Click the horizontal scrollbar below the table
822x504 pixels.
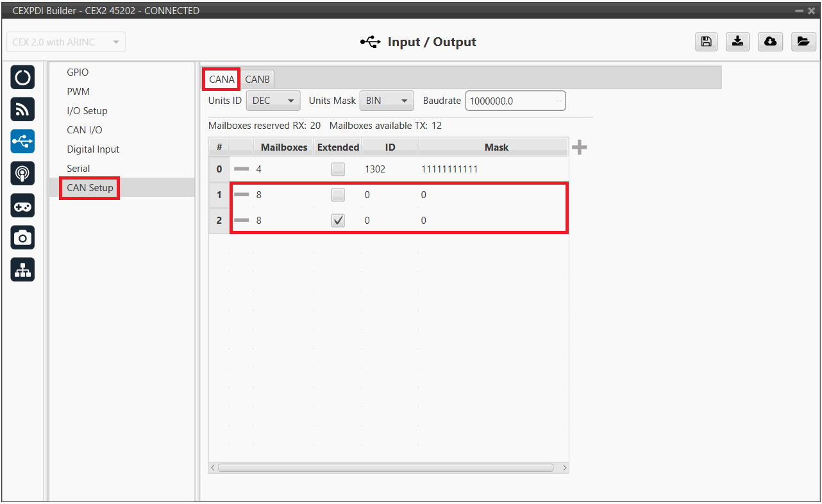[x=385, y=468]
